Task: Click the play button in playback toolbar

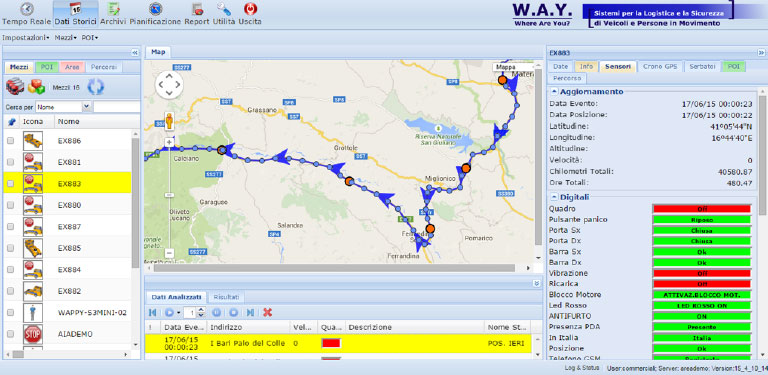Action: point(169,312)
